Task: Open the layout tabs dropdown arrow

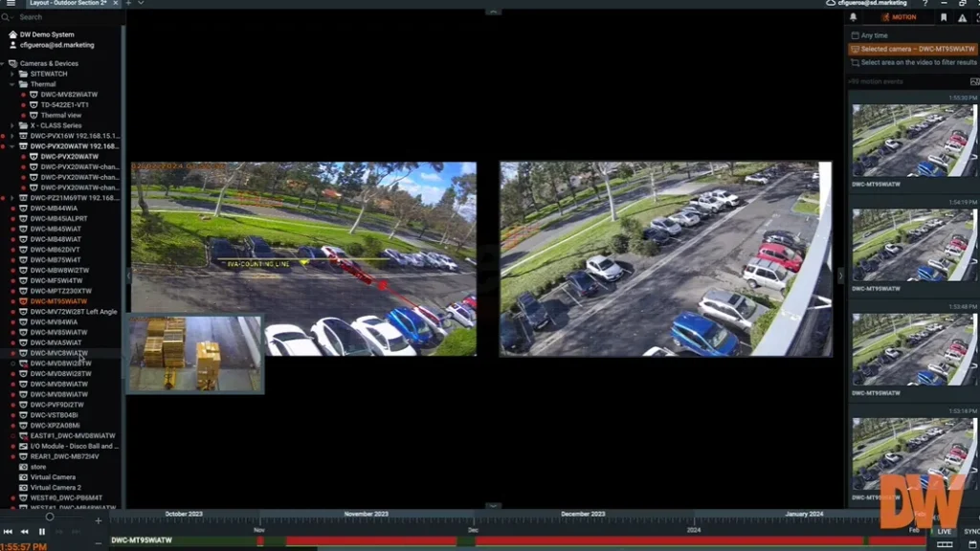Action: tap(142, 3)
